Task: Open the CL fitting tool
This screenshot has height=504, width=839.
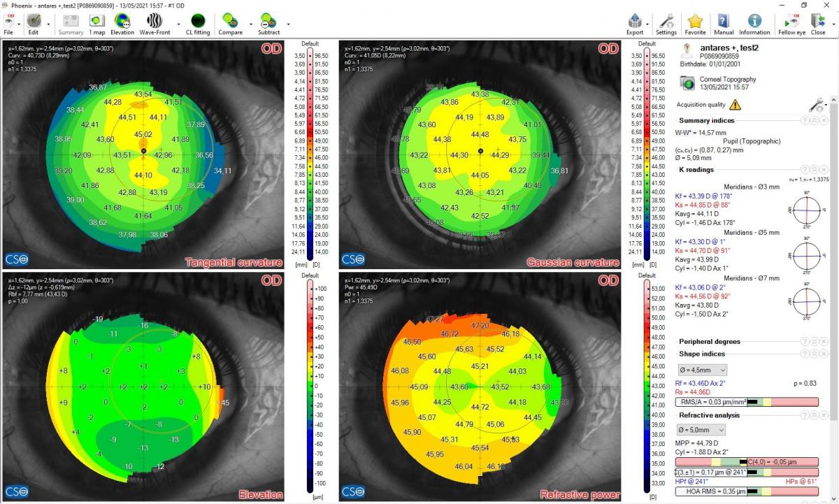Action: click(x=198, y=23)
